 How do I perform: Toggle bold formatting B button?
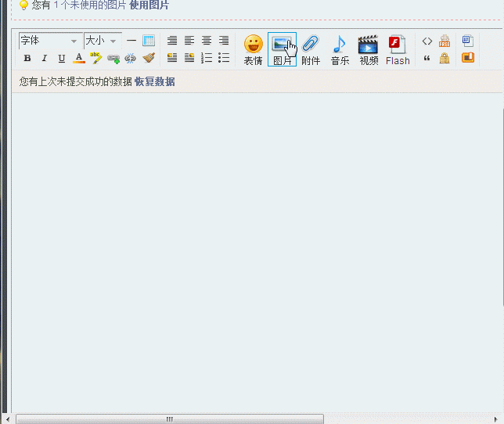tap(27, 58)
